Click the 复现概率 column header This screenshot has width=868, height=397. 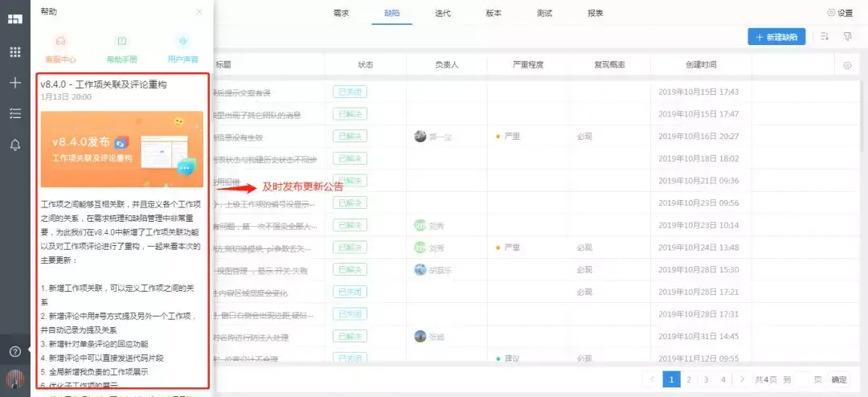(x=609, y=65)
